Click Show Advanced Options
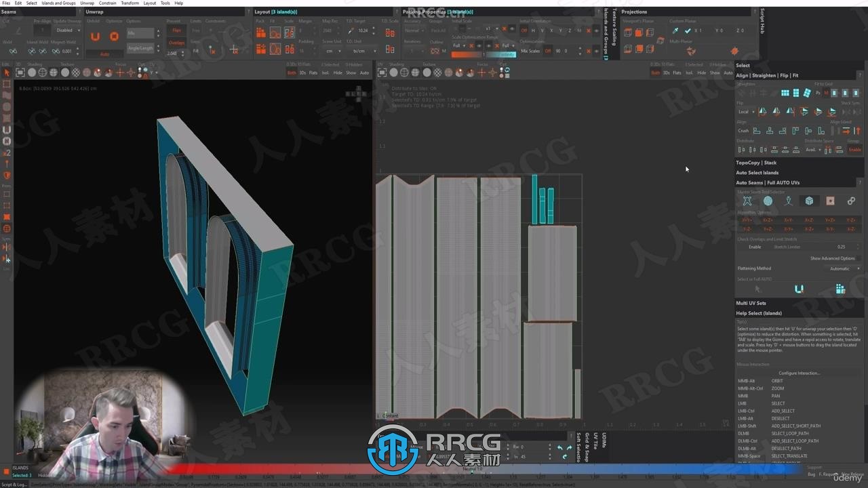The image size is (868, 488). (x=832, y=258)
